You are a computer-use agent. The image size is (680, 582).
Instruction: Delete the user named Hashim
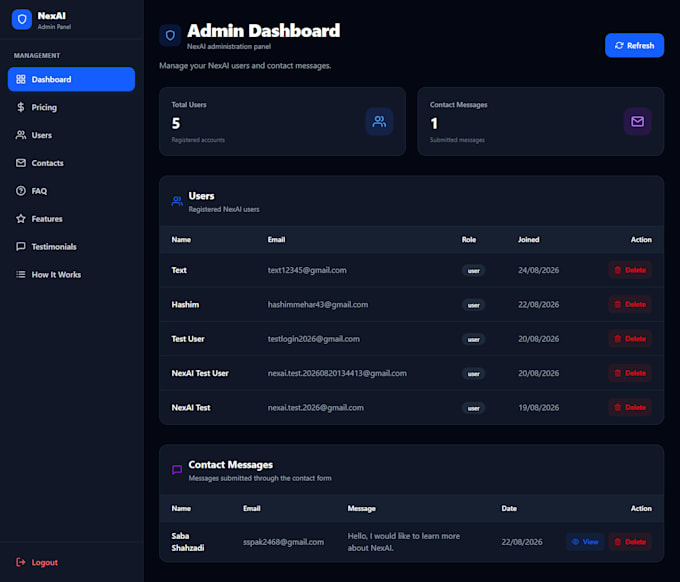(630, 304)
